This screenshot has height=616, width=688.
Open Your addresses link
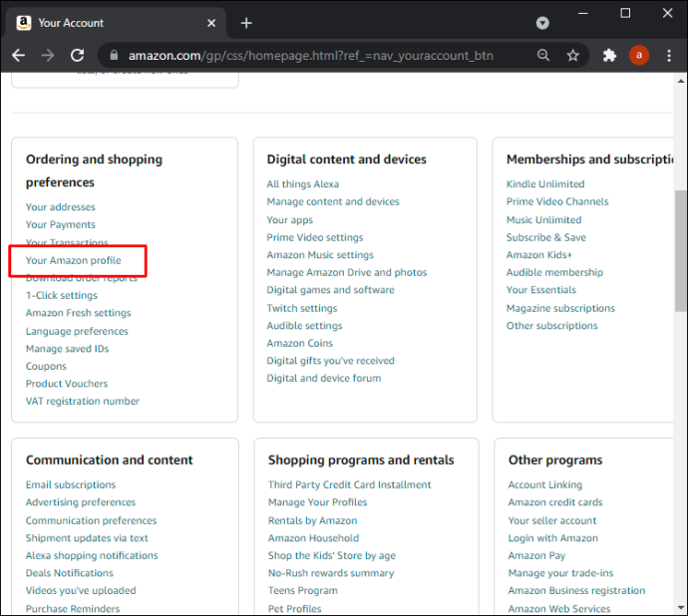point(61,207)
